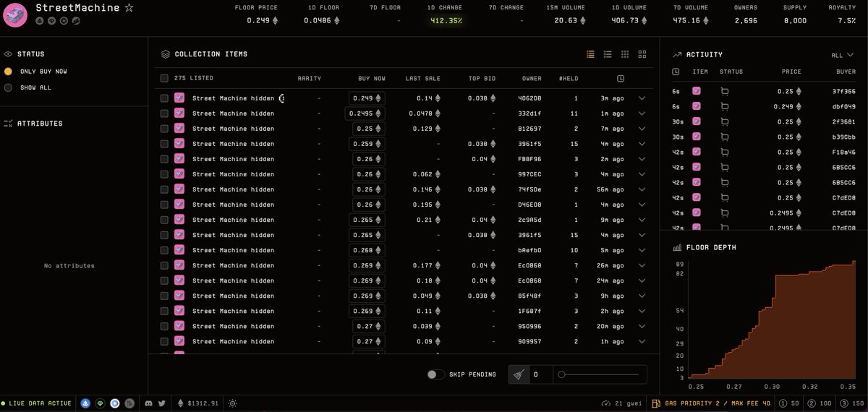Check the box for the 0.2495 listing
This screenshot has height=412, width=868.
(164, 113)
